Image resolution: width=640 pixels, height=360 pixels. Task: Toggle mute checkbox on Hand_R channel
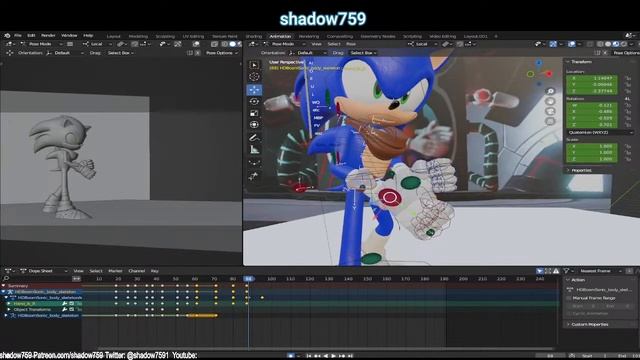(71, 304)
